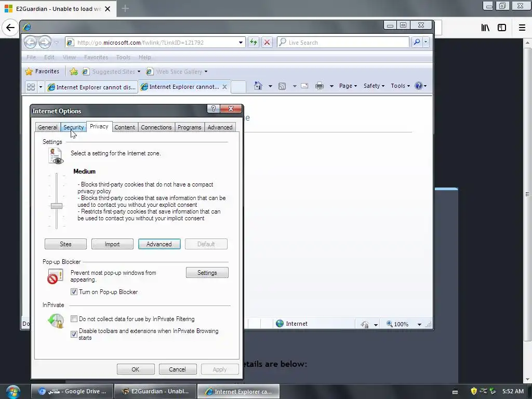Close the second Internet Explorer cannot tab
Image resolution: width=532 pixels, height=399 pixels.
click(224, 87)
